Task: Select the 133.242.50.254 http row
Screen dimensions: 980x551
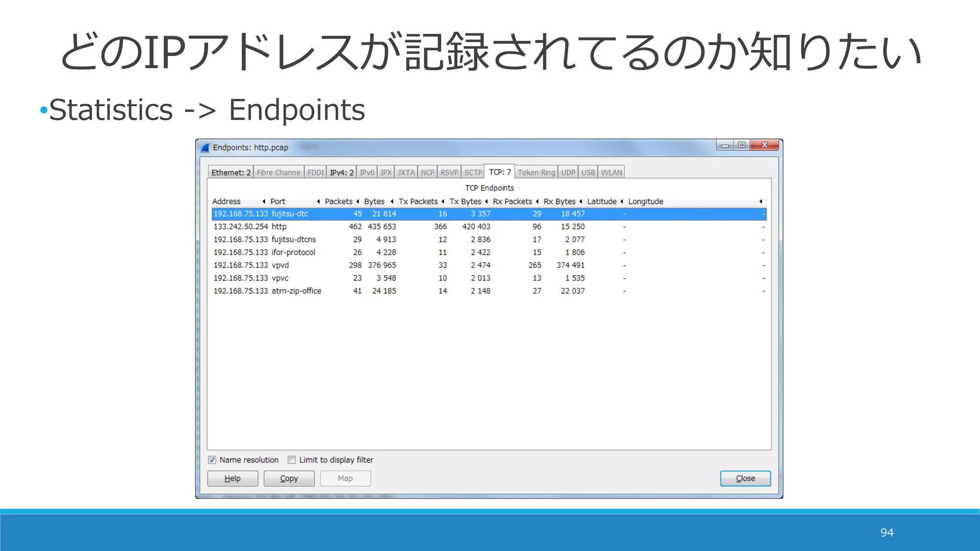Action: click(489, 227)
